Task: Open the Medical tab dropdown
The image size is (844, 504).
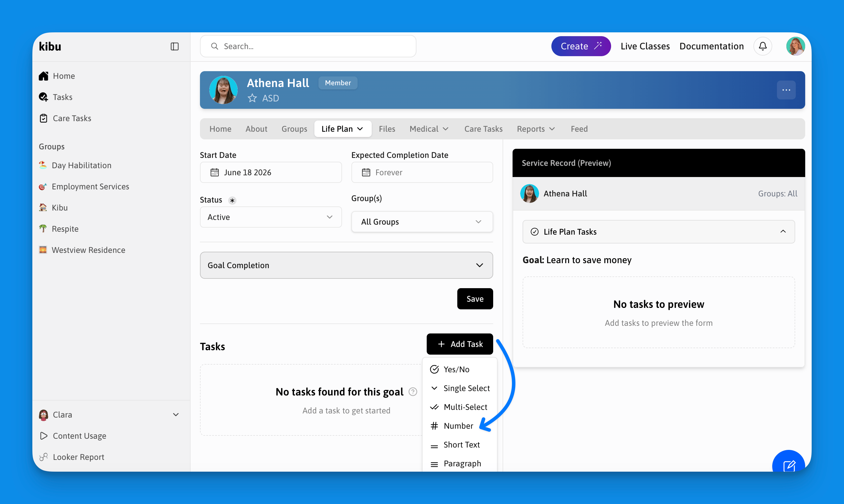Action: point(429,129)
